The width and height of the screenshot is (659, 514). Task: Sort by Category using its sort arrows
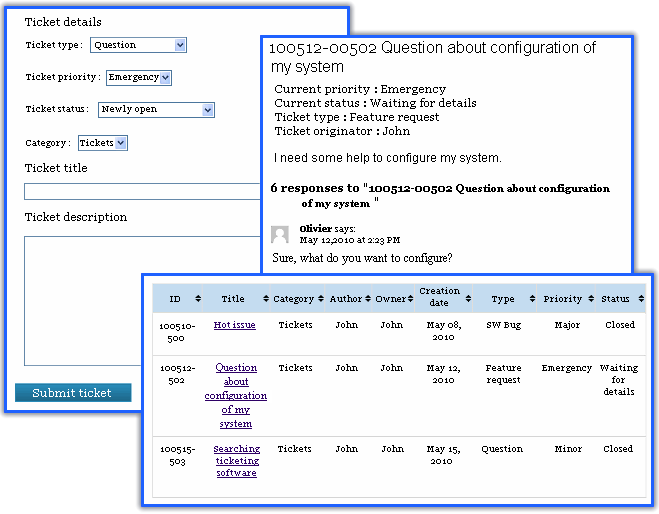click(x=321, y=299)
